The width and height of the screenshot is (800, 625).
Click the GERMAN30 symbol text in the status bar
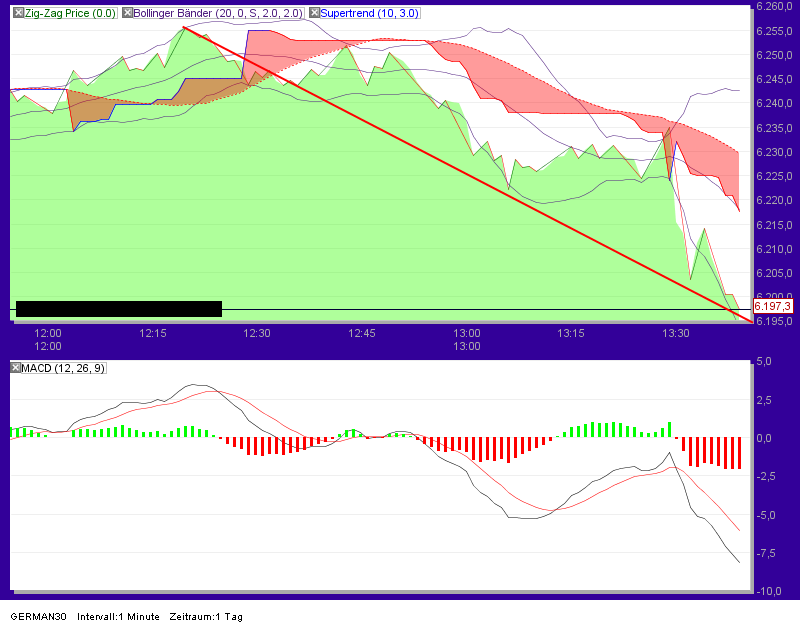coord(38,617)
